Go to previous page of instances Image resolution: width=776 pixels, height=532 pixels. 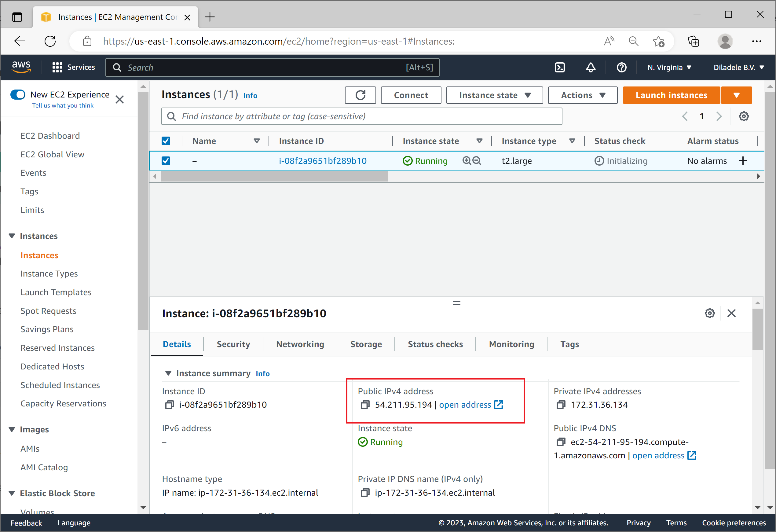pos(685,116)
